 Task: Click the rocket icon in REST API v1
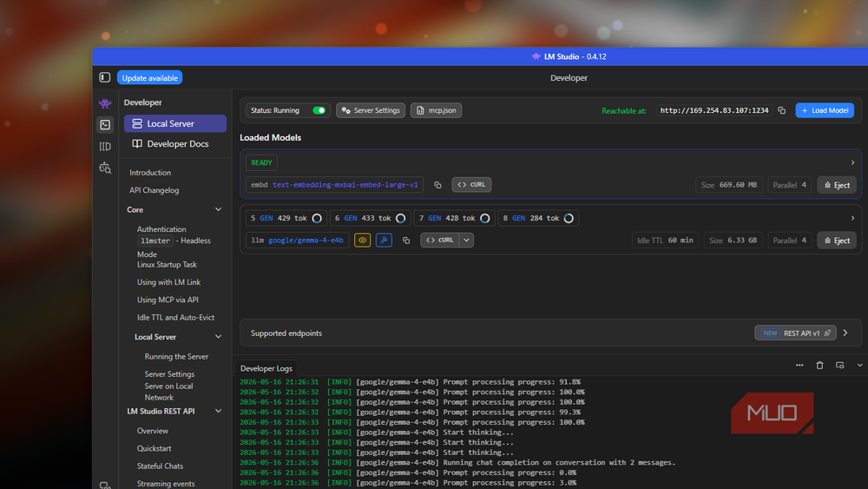(x=827, y=333)
